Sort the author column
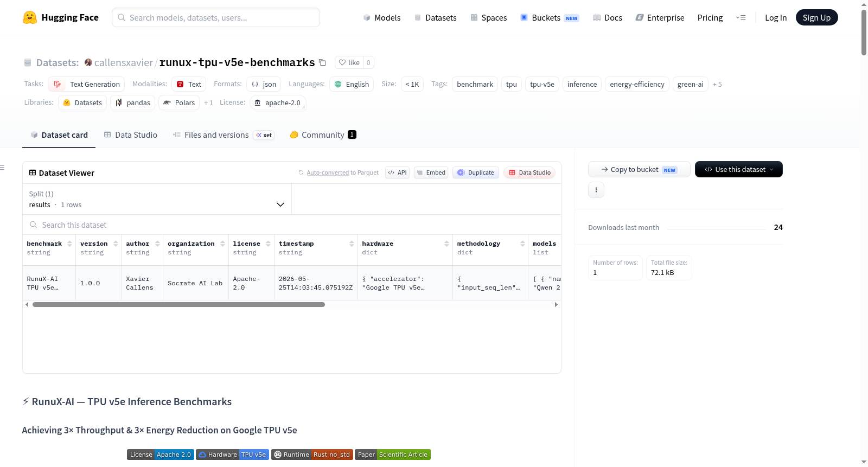The image size is (868, 467). coord(157,244)
